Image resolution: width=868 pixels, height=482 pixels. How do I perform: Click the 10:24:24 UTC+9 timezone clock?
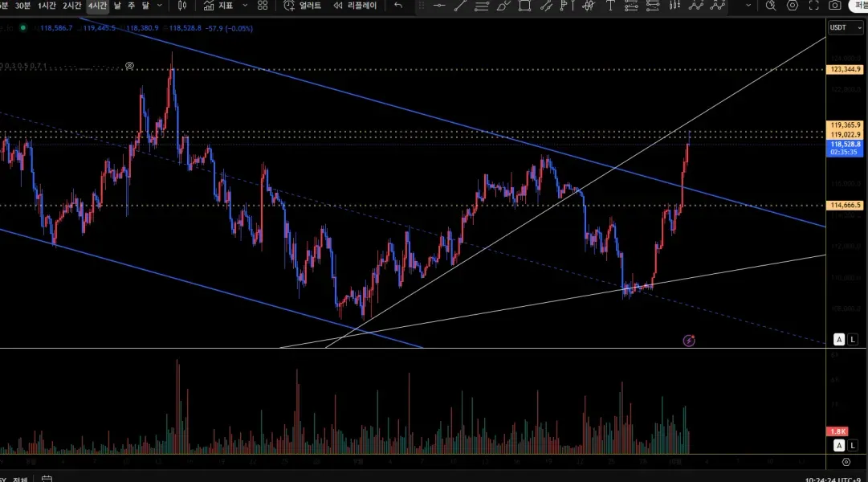[x=833, y=480]
